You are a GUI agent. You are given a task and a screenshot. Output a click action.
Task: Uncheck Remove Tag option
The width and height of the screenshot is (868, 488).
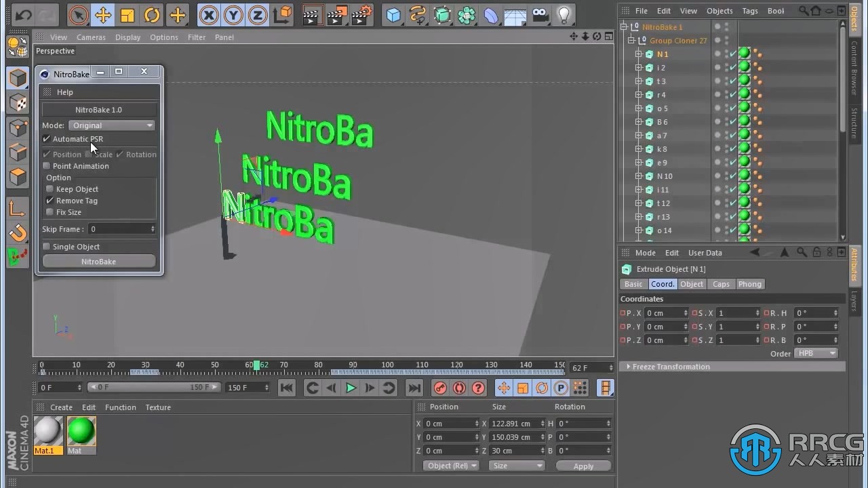click(x=50, y=201)
